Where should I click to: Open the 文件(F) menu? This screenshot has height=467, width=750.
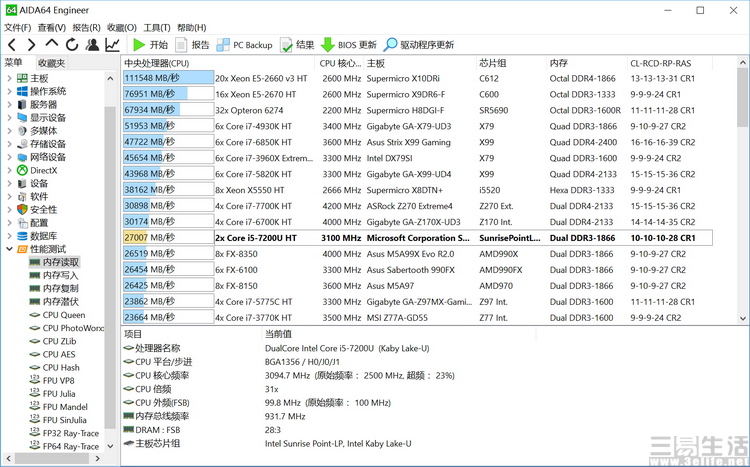pyautogui.click(x=18, y=28)
